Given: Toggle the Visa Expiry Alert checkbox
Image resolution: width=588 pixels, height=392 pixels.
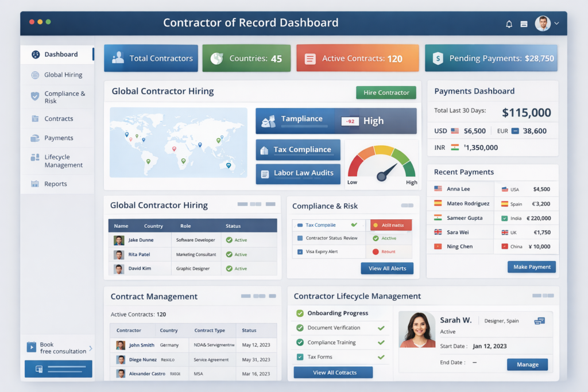Looking at the screenshot, I should click(300, 251).
